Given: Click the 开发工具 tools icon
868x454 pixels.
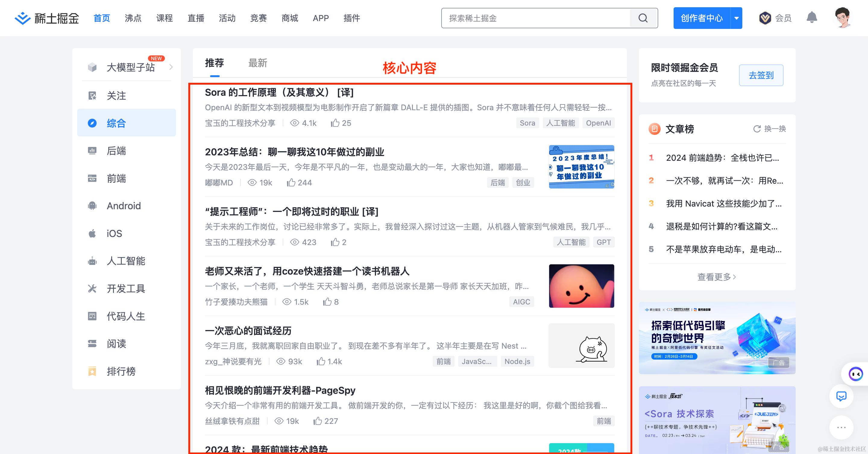Looking at the screenshot, I should [x=92, y=289].
